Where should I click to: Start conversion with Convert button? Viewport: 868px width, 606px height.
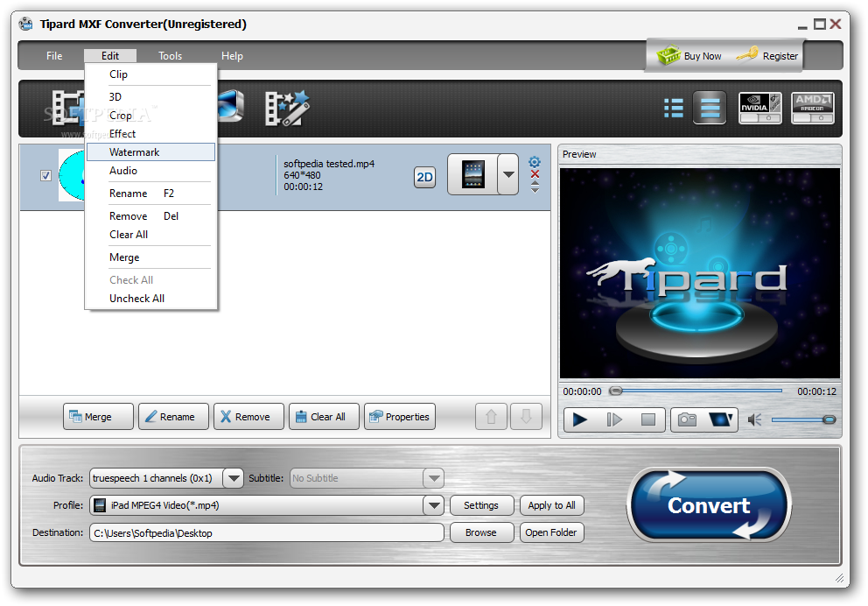pyautogui.click(x=709, y=505)
